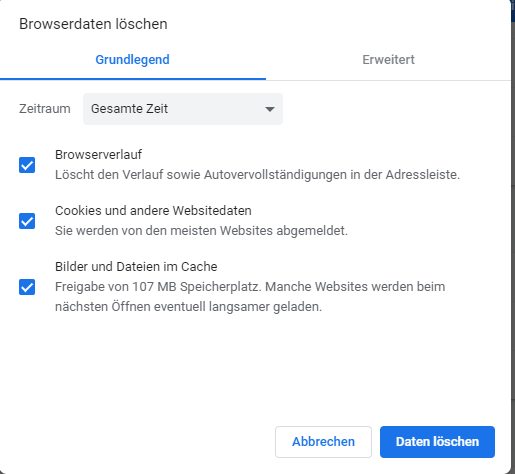515x474 pixels.
Task: Click the Browserdaten löschen dialog title
Action: 93,24
